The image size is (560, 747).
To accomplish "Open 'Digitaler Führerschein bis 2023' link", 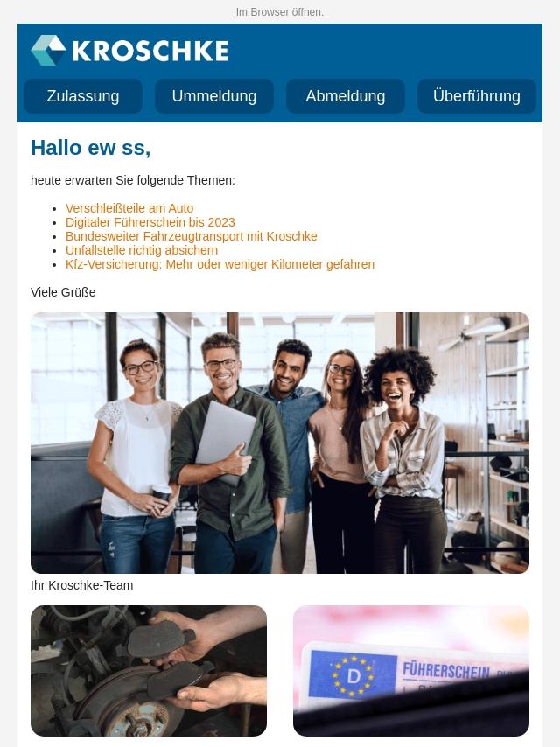I will [x=150, y=222].
